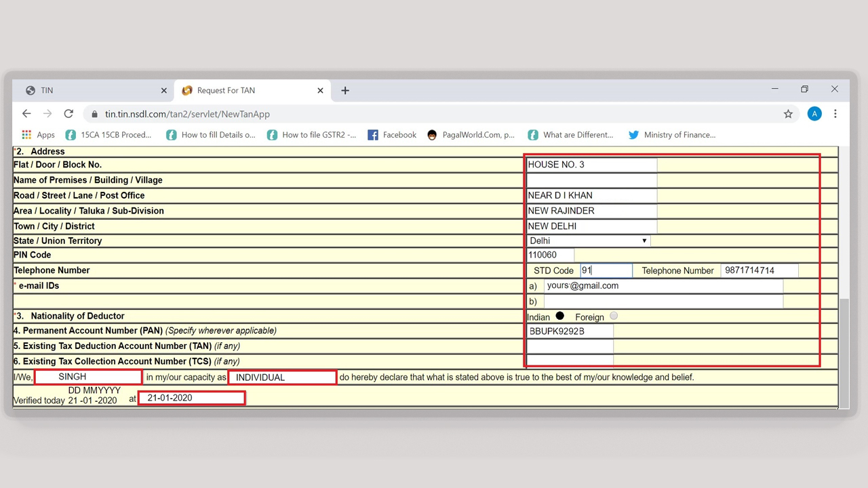Bookmark this page with the star icon
This screenshot has height=488, width=868.
tap(788, 114)
